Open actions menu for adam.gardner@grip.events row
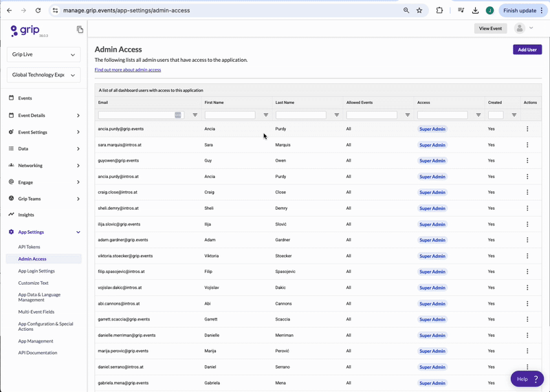Viewport: 550px width, 392px height. click(x=527, y=240)
